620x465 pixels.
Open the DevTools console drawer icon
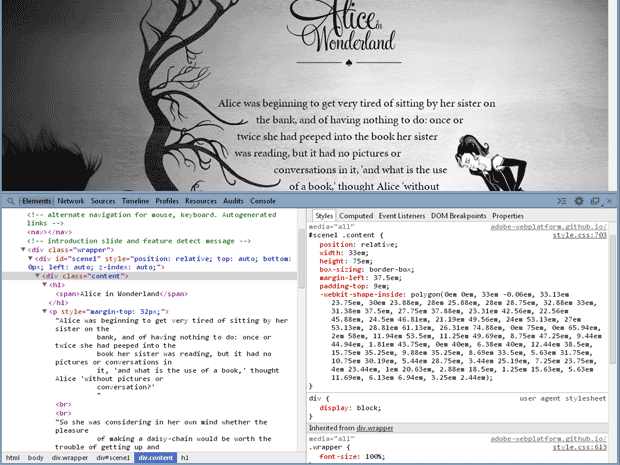click(x=561, y=201)
